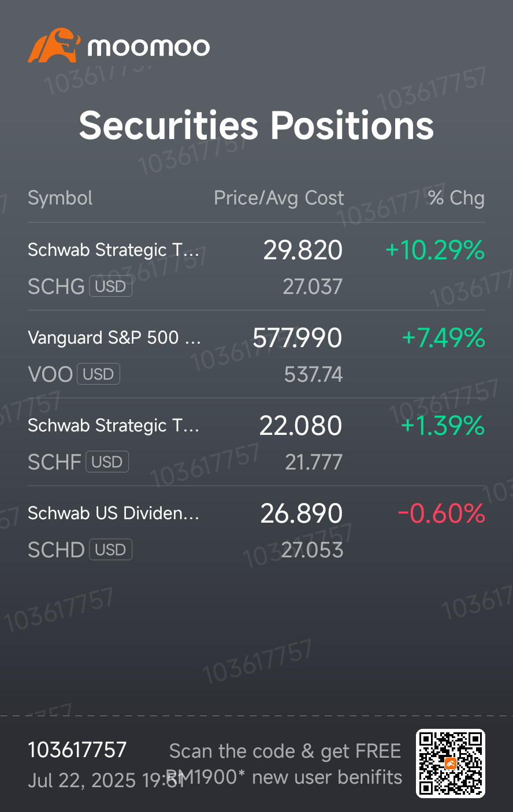Screen dimensions: 513x812
Task: Click the Securities Positions title
Action: pos(256,125)
